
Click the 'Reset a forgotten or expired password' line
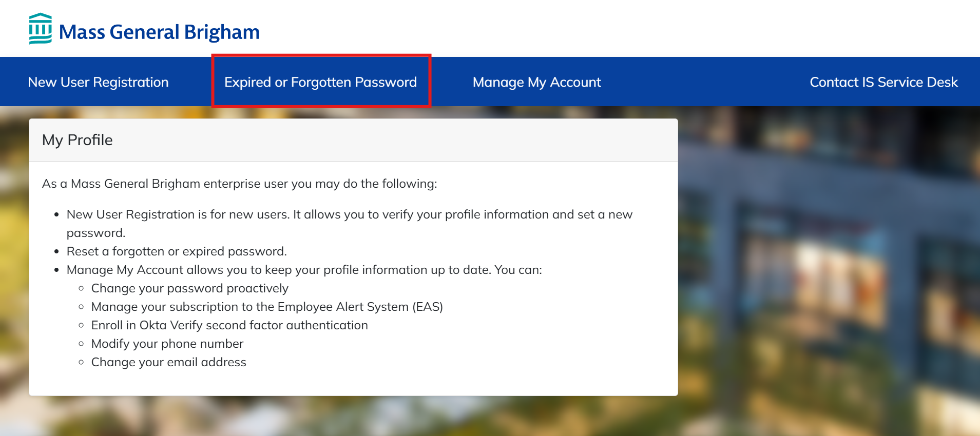point(177,251)
